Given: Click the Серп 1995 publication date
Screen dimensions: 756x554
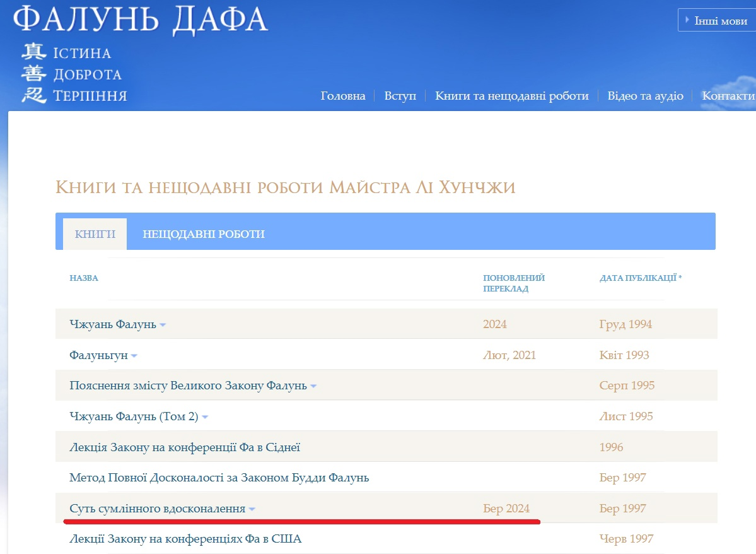Looking at the screenshot, I should point(627,385).
